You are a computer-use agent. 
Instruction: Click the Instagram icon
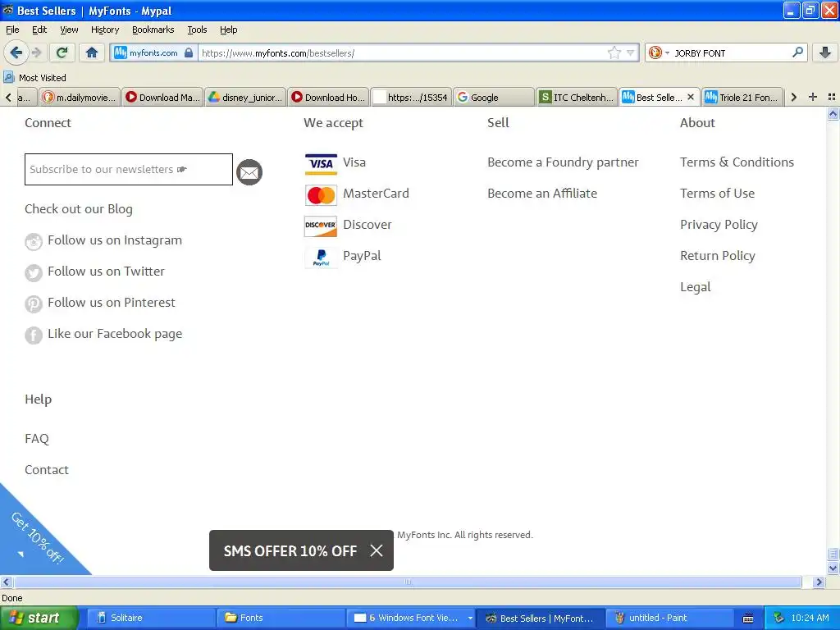coord(33,242)
